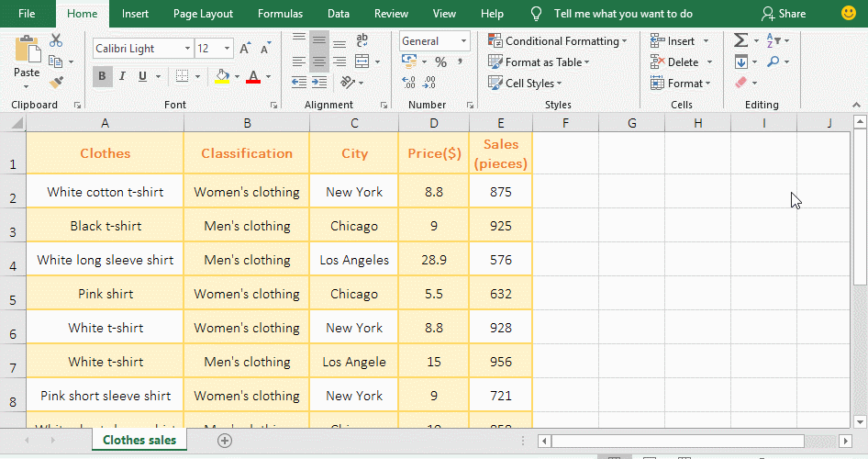Open the General number format dropdown
The height and width of the screenshot is (459, 868).
pos(435,41)
